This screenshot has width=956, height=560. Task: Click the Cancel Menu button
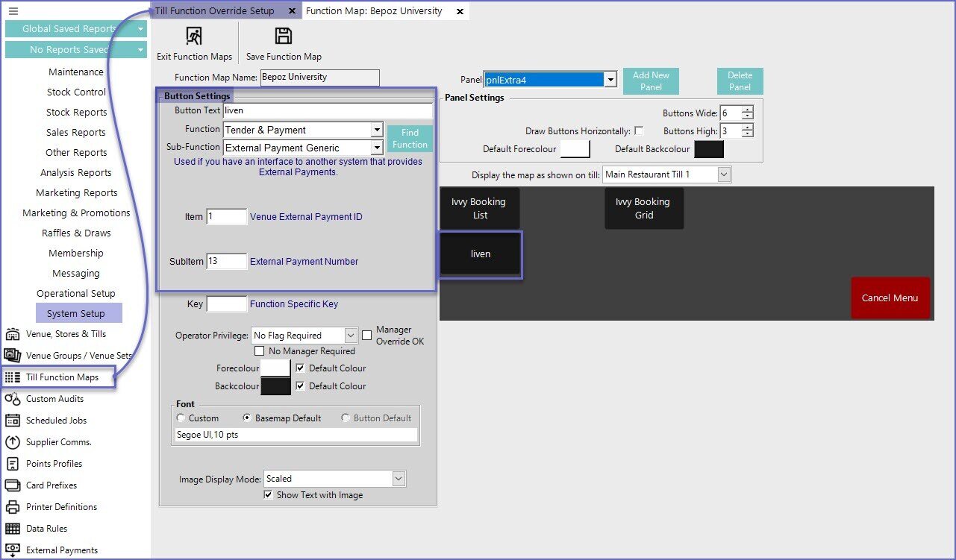890,298
